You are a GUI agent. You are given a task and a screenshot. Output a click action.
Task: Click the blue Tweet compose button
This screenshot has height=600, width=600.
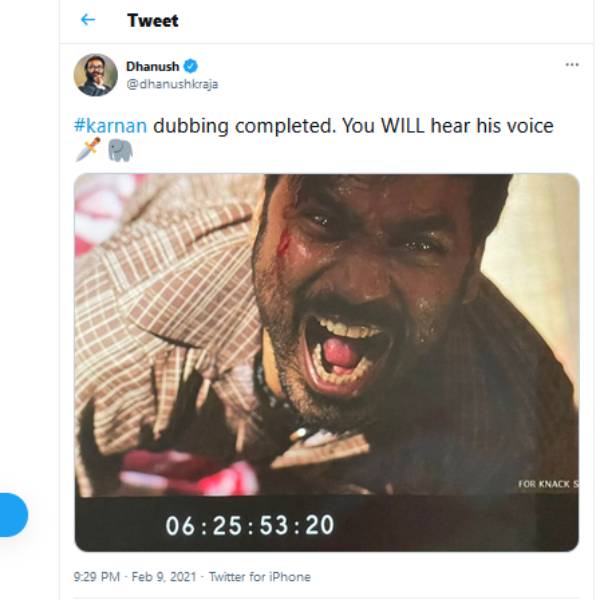click(13, 515)
